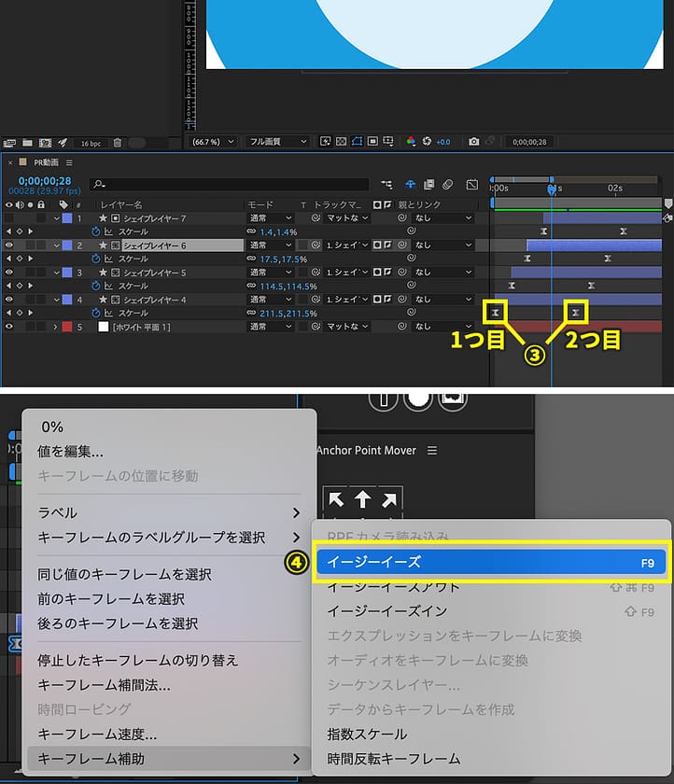
Task: Click the motion blur icon in timeline header
Action: [448, 185]
